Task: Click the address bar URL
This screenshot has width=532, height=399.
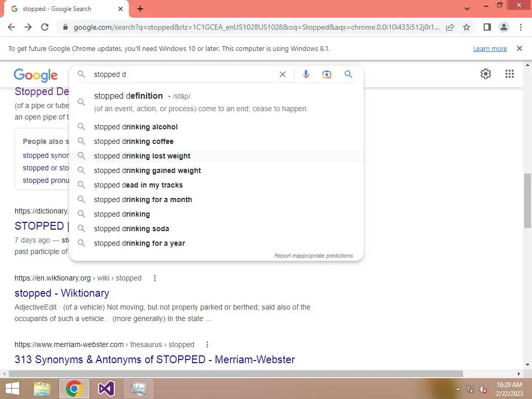Action: [257, 27]
